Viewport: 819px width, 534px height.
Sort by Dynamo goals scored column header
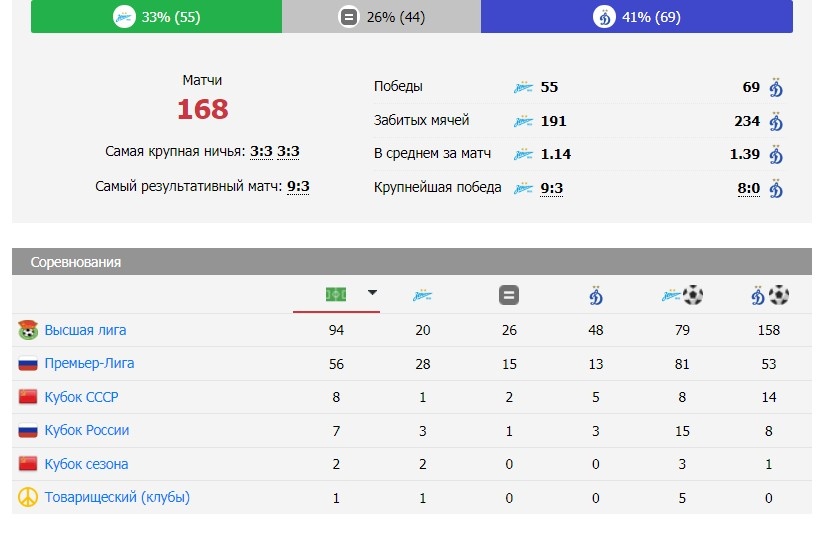pyautogui.click(x=769, y=295)
